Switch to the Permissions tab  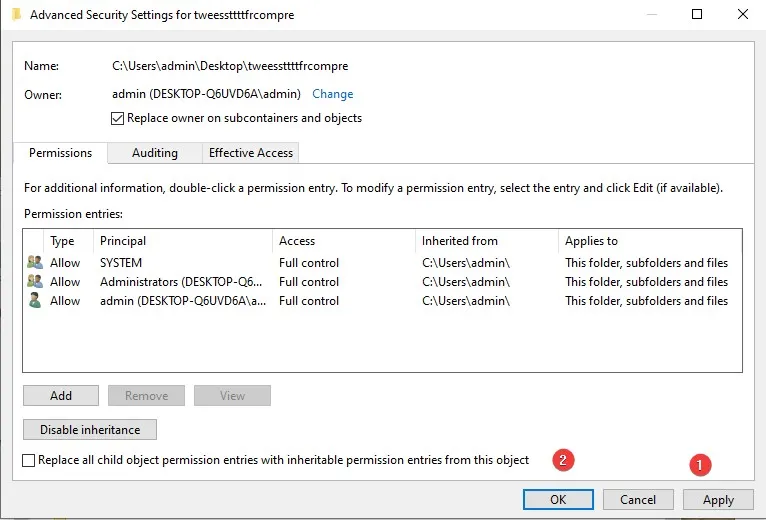(61, 153)
